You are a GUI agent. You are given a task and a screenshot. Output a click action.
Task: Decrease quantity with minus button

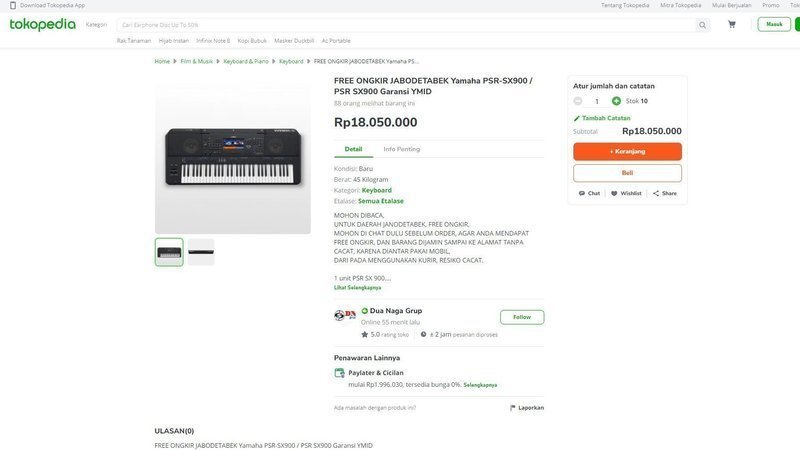[578, 101]
